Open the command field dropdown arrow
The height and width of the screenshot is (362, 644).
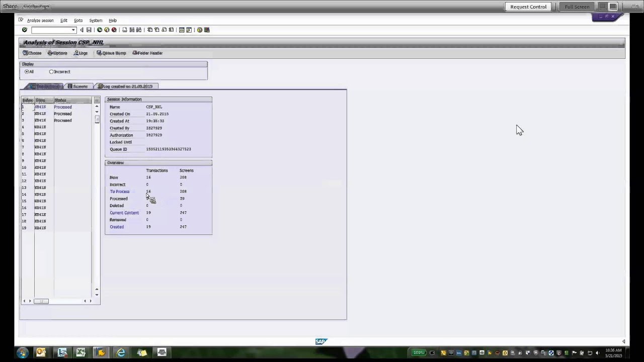(x=73, y=30)
